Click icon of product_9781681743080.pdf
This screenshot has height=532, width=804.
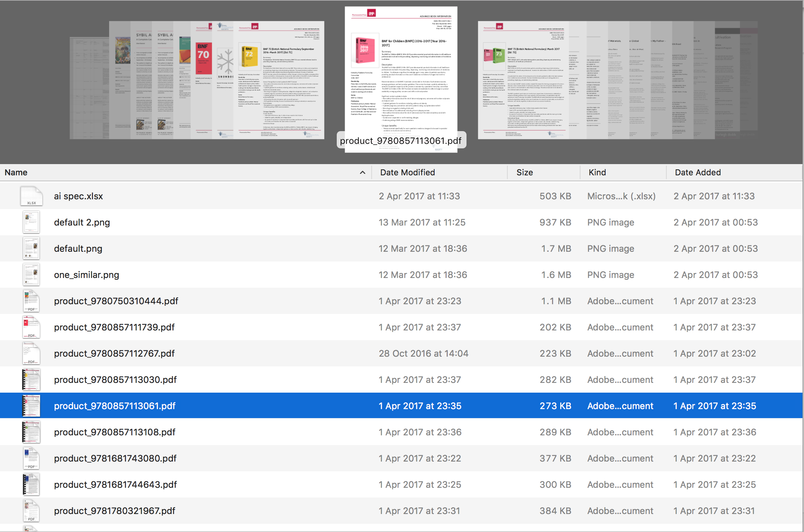point(31,458)
